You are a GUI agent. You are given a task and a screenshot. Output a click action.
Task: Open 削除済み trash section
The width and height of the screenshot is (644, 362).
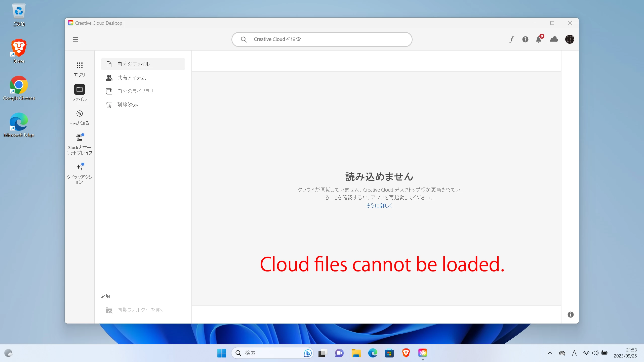pos(127,105)
